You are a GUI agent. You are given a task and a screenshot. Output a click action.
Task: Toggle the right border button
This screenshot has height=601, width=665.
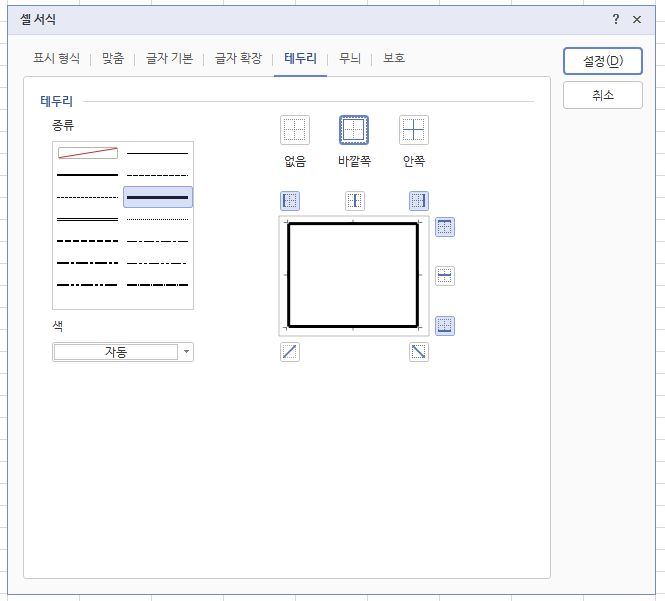click(419, 201)
